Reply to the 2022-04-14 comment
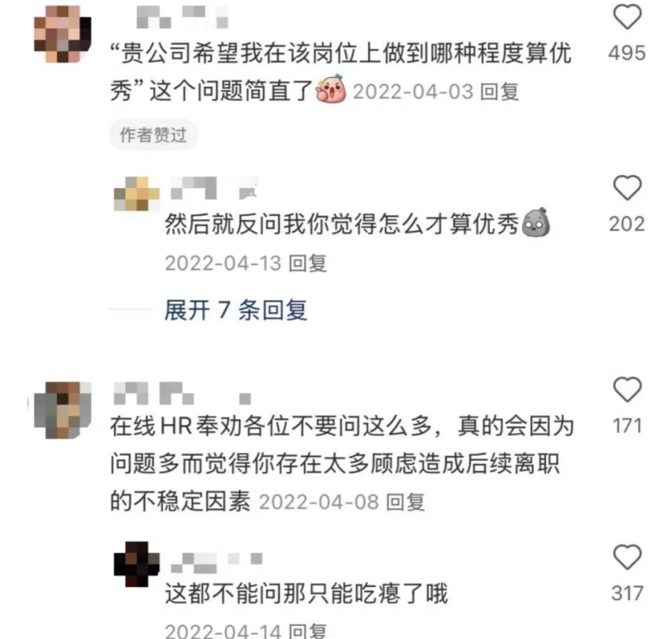 point(308,631)
